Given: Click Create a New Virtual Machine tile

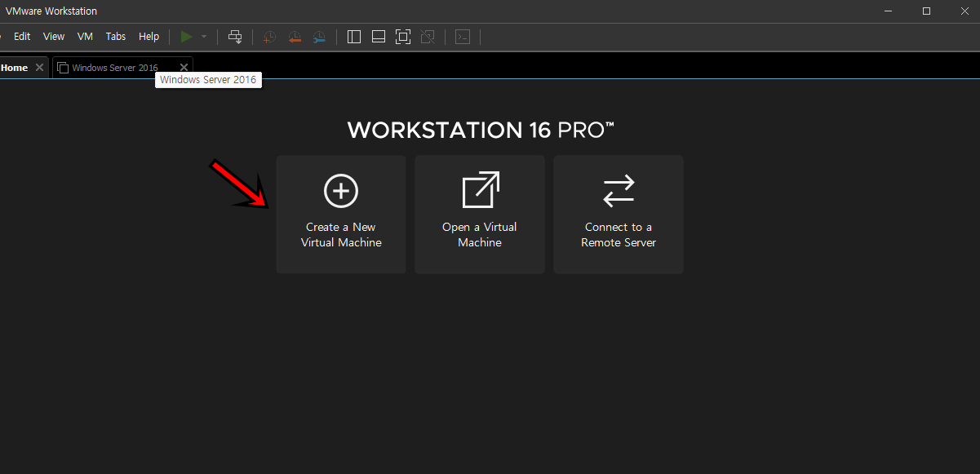Looking at the screenshot, I should pyautogui.click(x=341, y=215).
